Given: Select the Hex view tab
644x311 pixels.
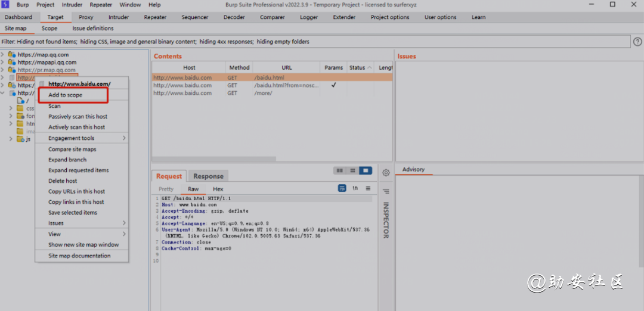Looking at the screenshot, I should (218, 189).
